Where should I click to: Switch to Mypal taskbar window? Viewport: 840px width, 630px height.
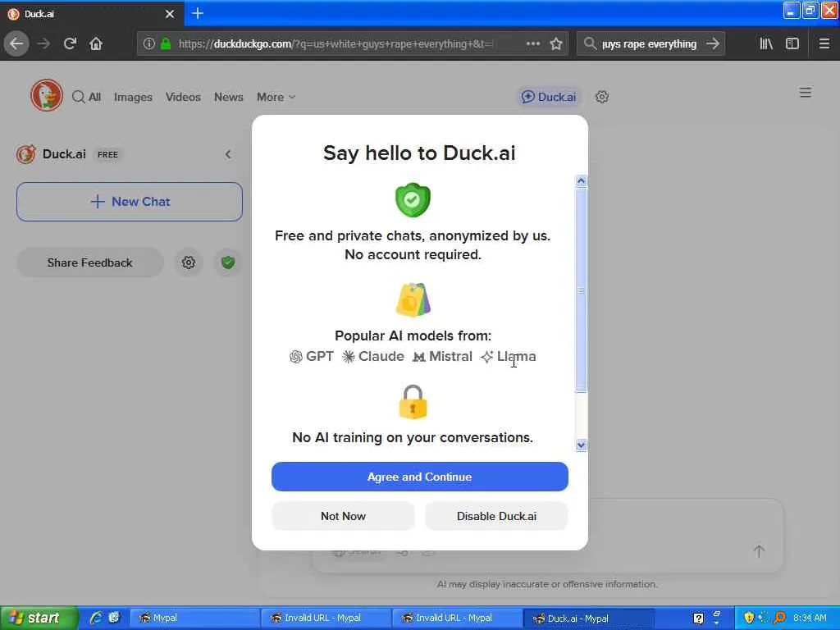pyautogui.click(x=194, y=618)
